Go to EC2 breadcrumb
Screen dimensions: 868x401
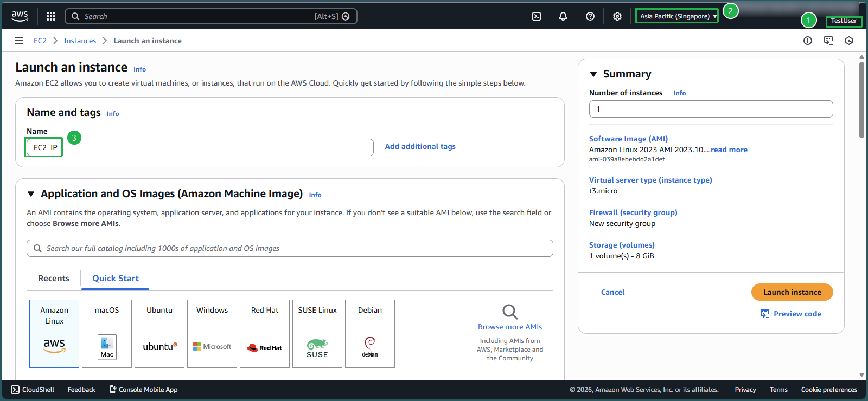(x=40, y=41)
